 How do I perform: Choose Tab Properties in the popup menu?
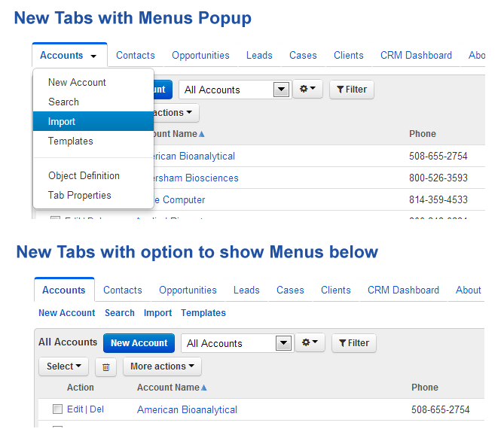point(79,195)
